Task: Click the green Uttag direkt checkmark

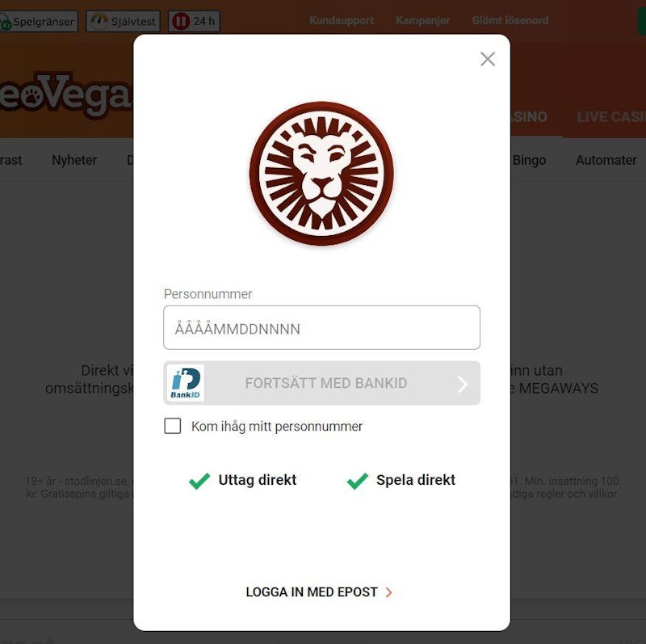Action: [199, 481]
